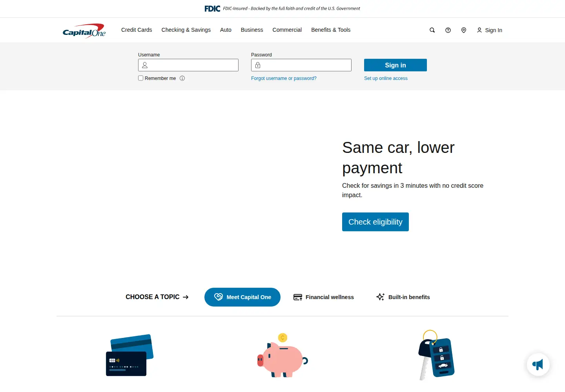
Task: Open the Auto menu
Action: (226, 30)
